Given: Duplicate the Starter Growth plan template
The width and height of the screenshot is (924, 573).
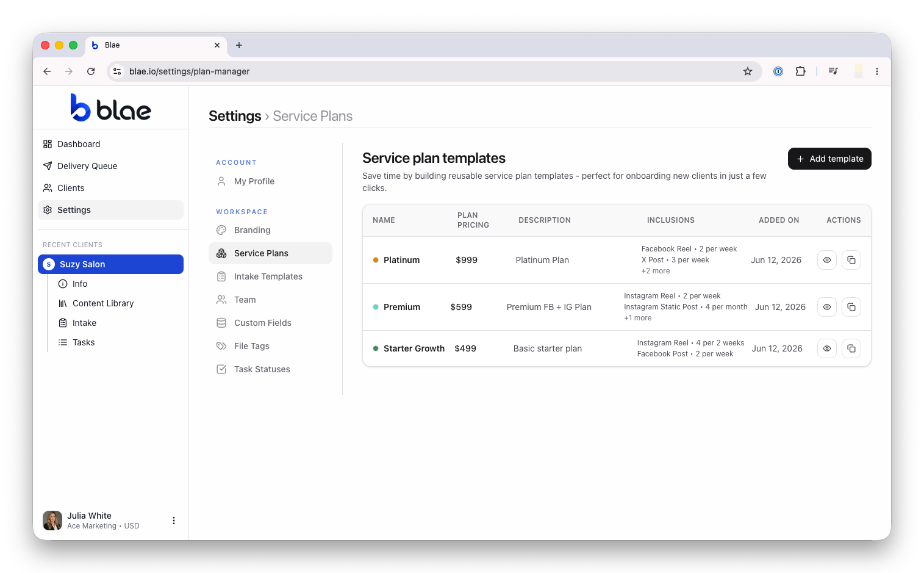Looking at the screenshot, I should 851,348.
